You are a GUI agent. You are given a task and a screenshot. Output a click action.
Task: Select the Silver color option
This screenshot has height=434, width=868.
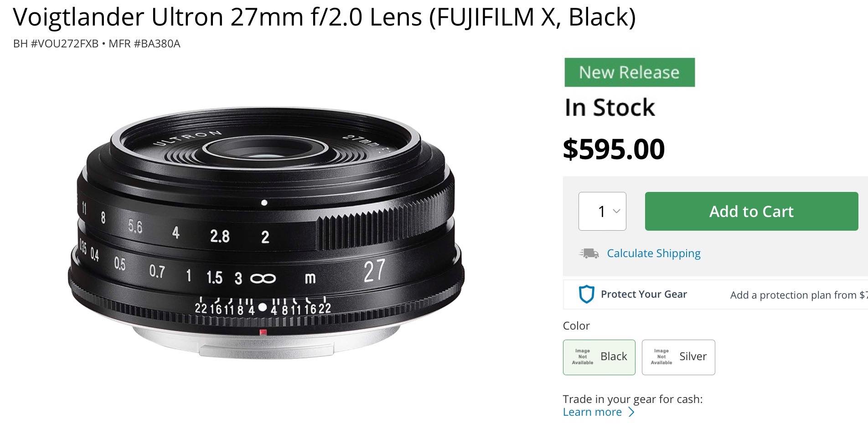coord(678,357)
